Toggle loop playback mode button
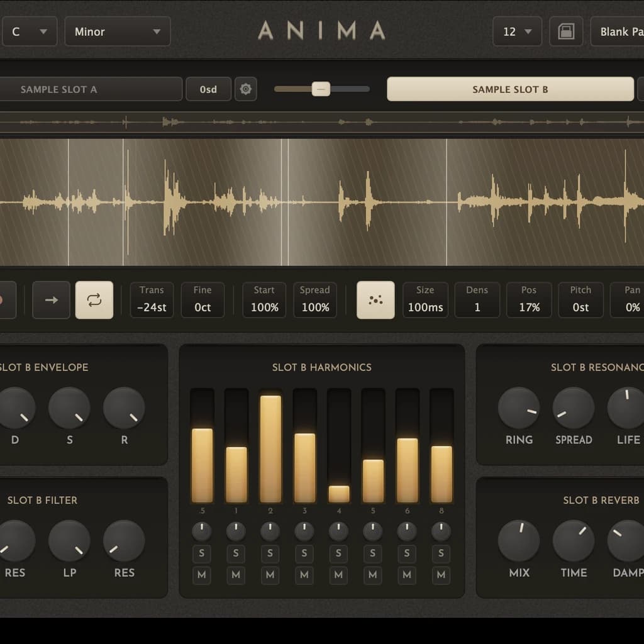 [x=94, y=300]
